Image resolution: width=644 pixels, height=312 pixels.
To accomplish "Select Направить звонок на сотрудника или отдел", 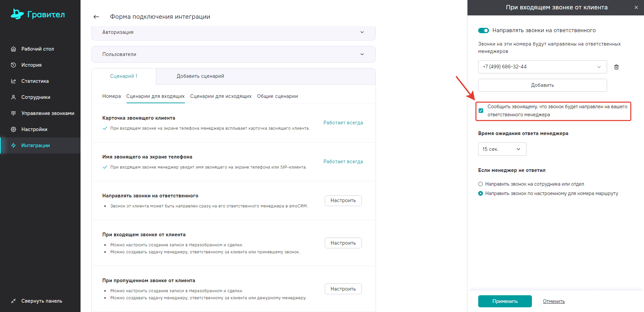I will tap(481, 184).
